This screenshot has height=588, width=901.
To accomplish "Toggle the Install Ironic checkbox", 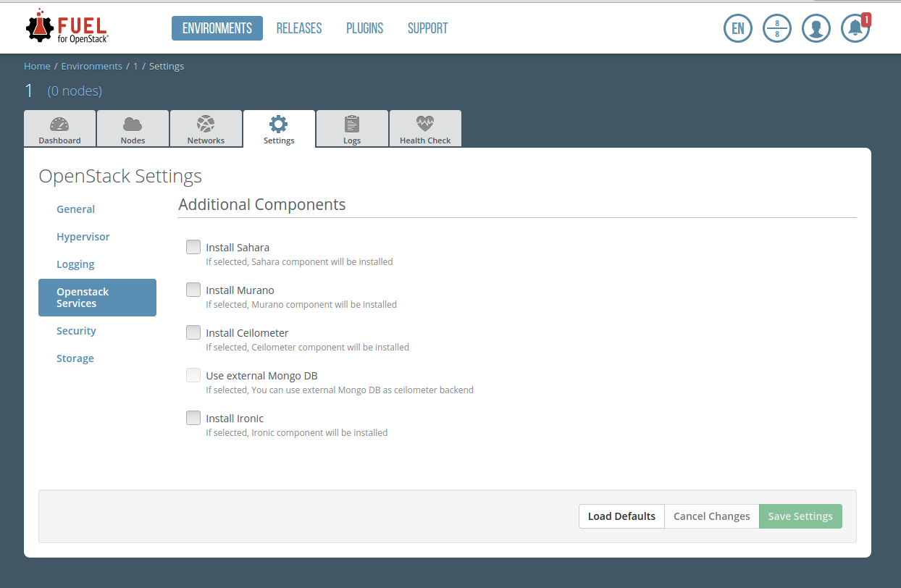I will coord(193,419).
